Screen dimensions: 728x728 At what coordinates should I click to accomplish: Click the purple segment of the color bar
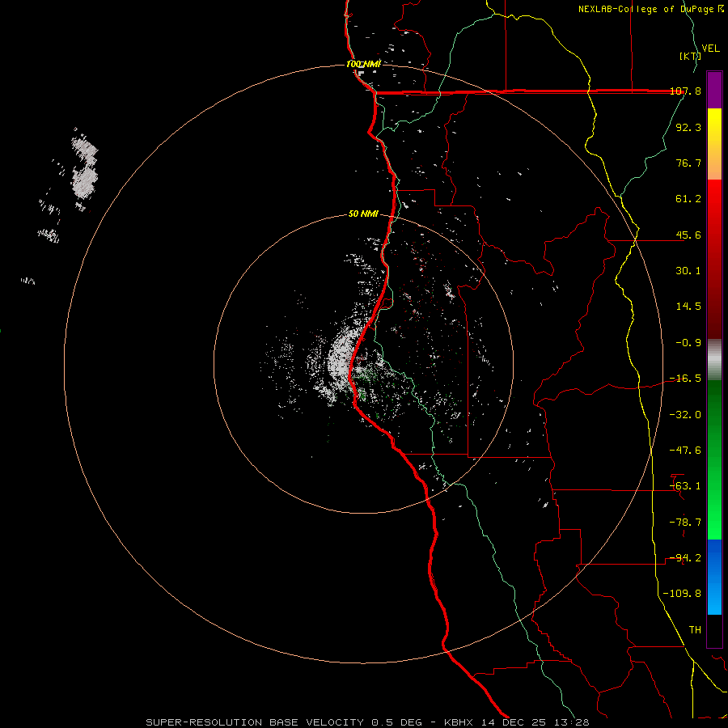714,90
